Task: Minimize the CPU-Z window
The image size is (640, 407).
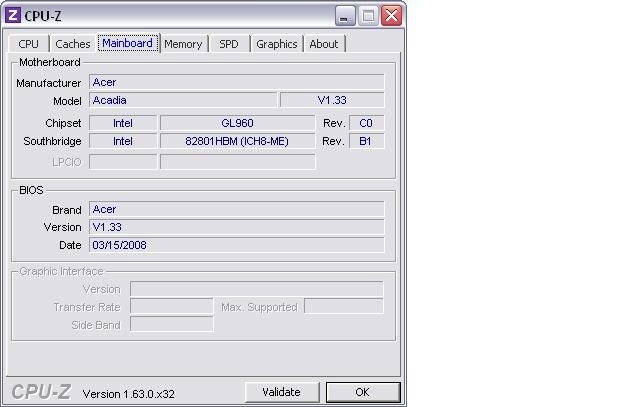Action: [x=344, y=16]
